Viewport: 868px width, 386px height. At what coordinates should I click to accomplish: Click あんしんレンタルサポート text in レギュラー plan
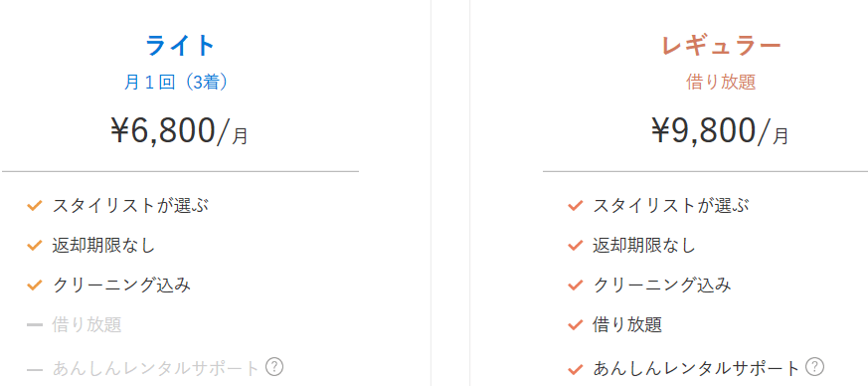[696, 368]
